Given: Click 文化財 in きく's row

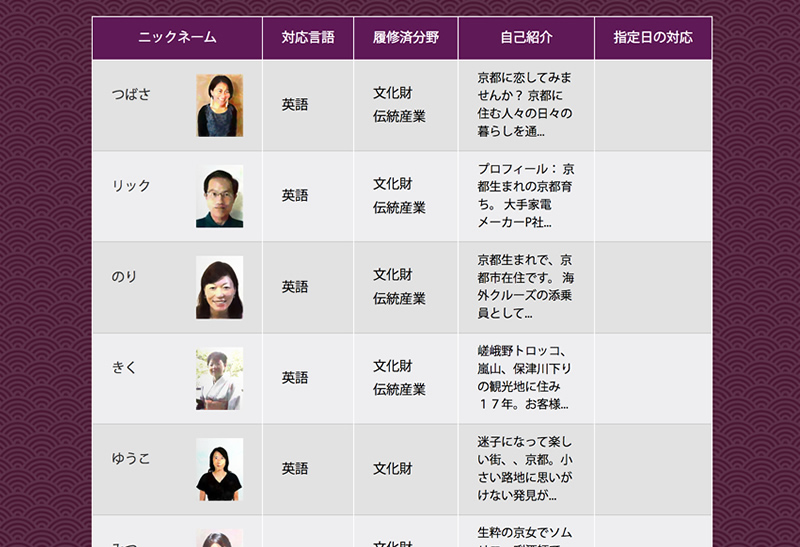Looking at the screenshot, I should tap(392, 366).
